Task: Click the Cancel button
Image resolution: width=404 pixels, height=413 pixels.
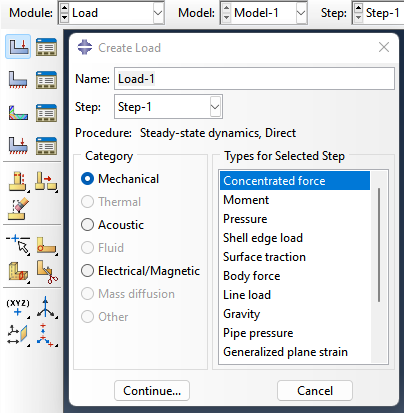Action: pyautogui.click(x=315, y=391)
